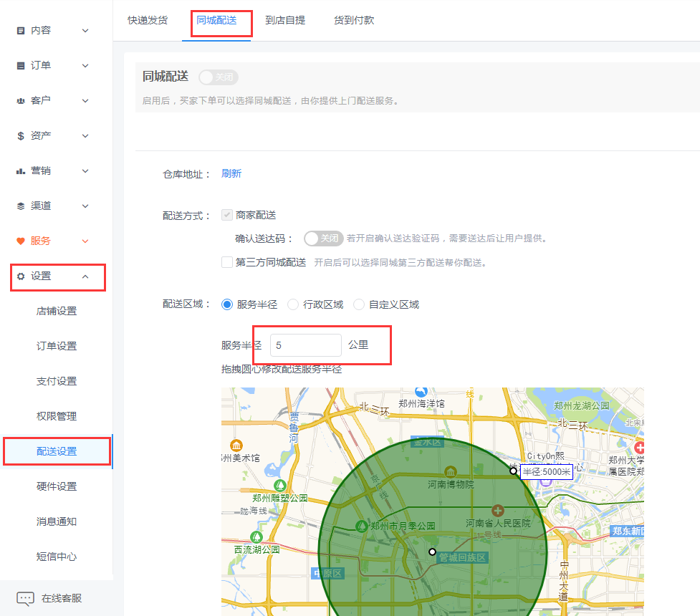Expand the 订单 menu chevron
Image resolution: width=700 pixels, height=616 pixels.
(x=85, y=66)
